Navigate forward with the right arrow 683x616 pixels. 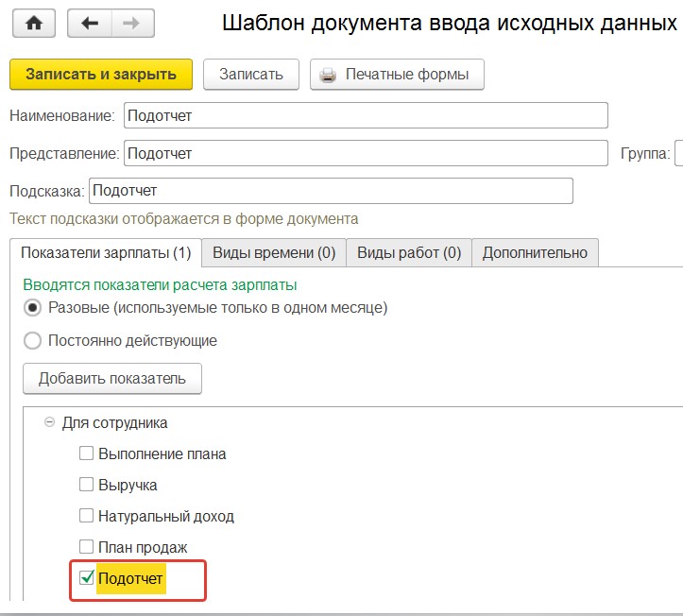pos(132,23)
